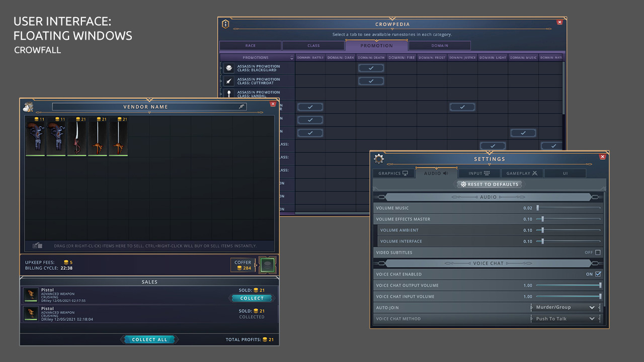Enable Video Subtitles checkbox
Viewport: 644px width, 362px height.
click(x=598, y=252)
